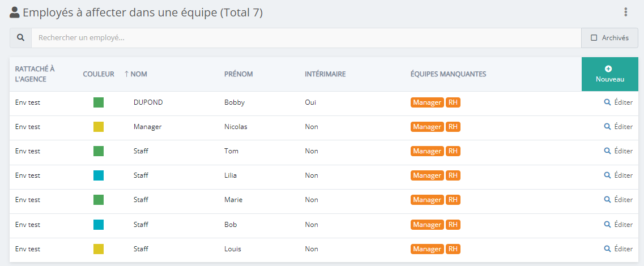644x266 pixels.
Task: Click magnifier icon in Tom's row
Action: point(607,151)
